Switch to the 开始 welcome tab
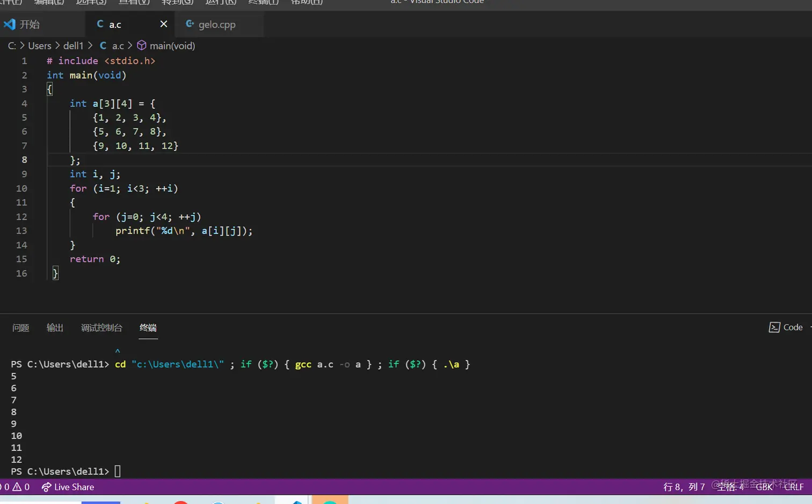 point(30,24)
